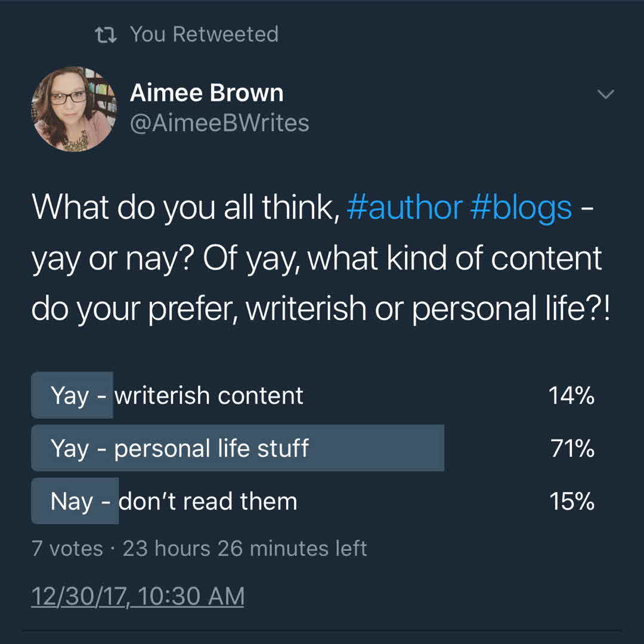Click the 71% poll result
Viewport: 644px width, 644px height.
(x=572, y=448)
